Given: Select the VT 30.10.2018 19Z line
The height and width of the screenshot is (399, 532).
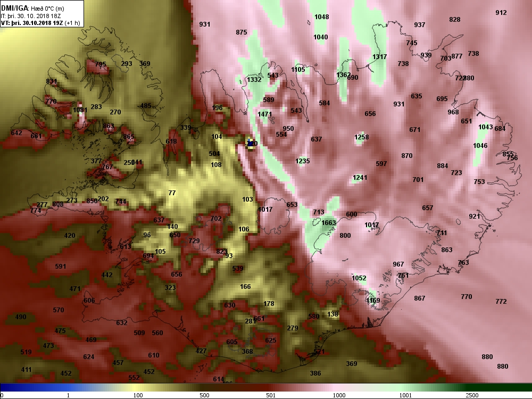Looking at the screenshot, I should pyautogui.click(x=40, y=23).
